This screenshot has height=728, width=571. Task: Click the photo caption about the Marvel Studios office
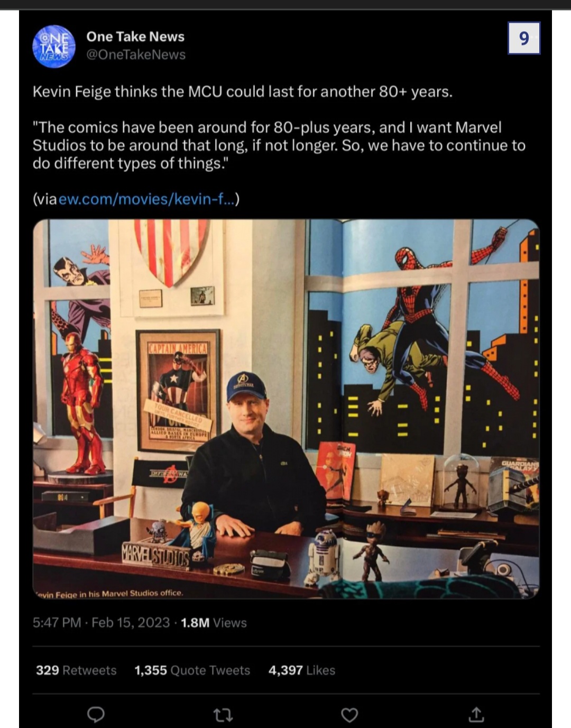click(x=109, y=593)
